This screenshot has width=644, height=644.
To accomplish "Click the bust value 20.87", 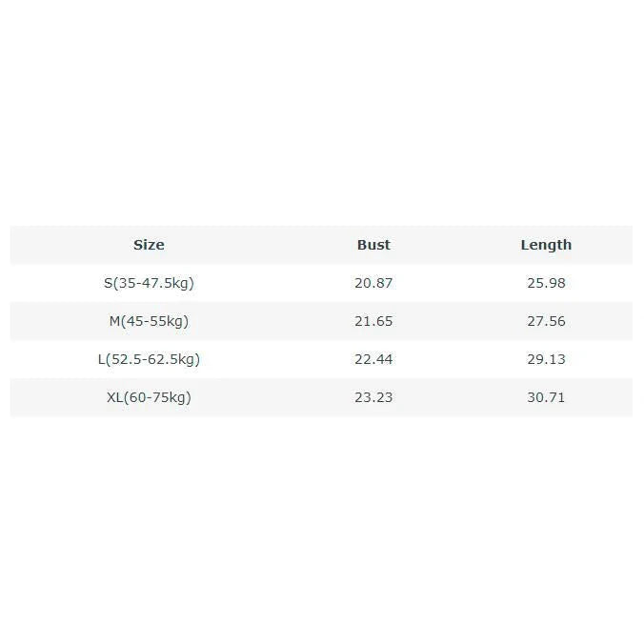I will (373, 283).
